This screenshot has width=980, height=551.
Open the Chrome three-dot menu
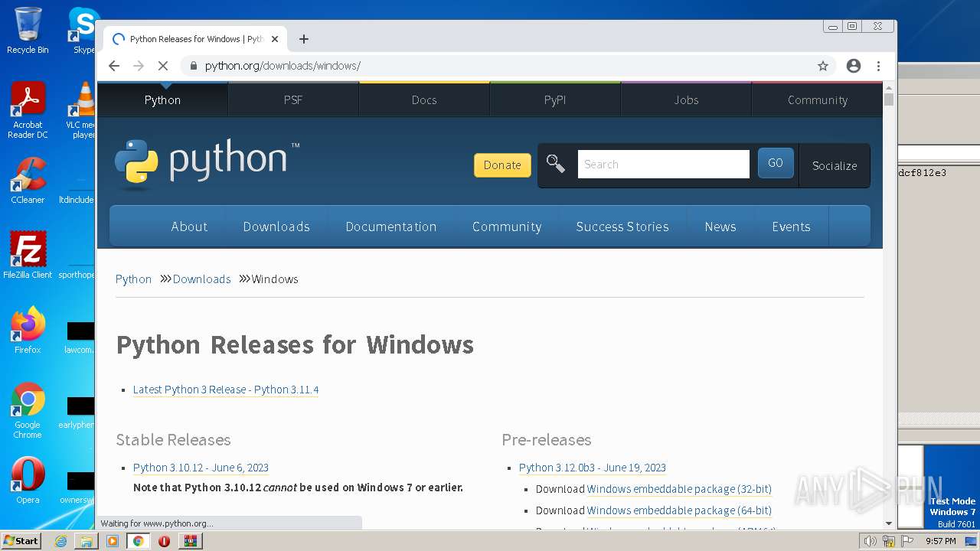point(878,66)
